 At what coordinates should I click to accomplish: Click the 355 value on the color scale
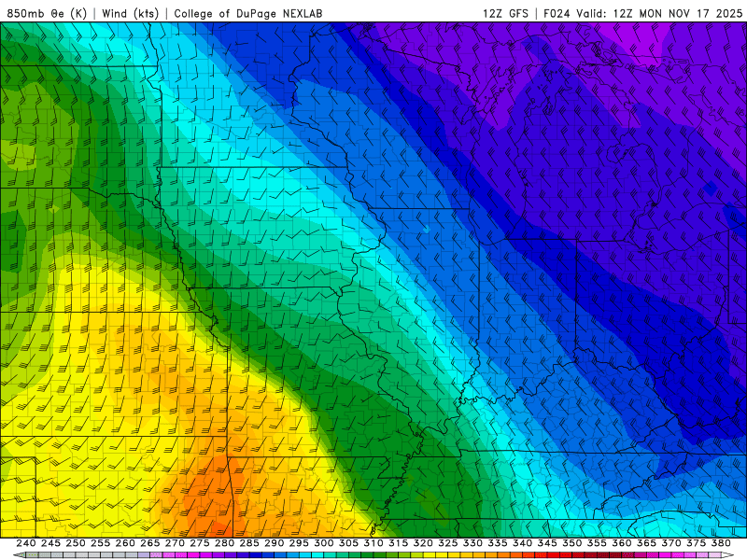[x=597, y=543]
